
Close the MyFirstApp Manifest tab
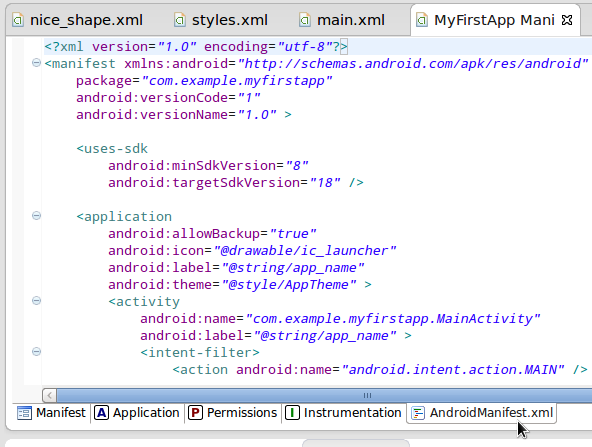click(x=567, y=20)
